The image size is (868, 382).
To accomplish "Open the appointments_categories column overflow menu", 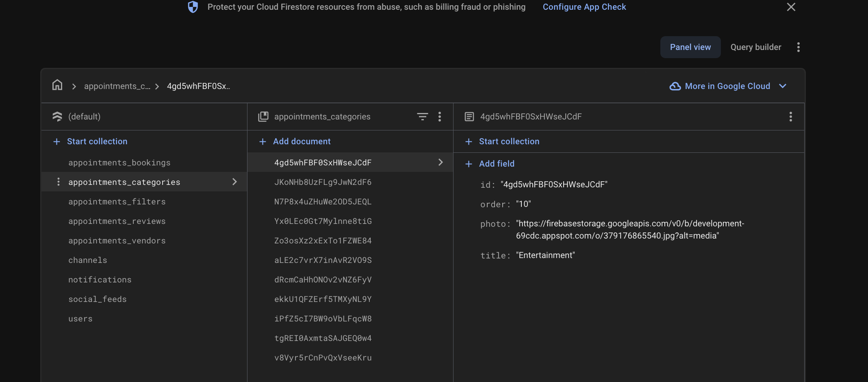I will pyautogui.click(x=440, y=117).
